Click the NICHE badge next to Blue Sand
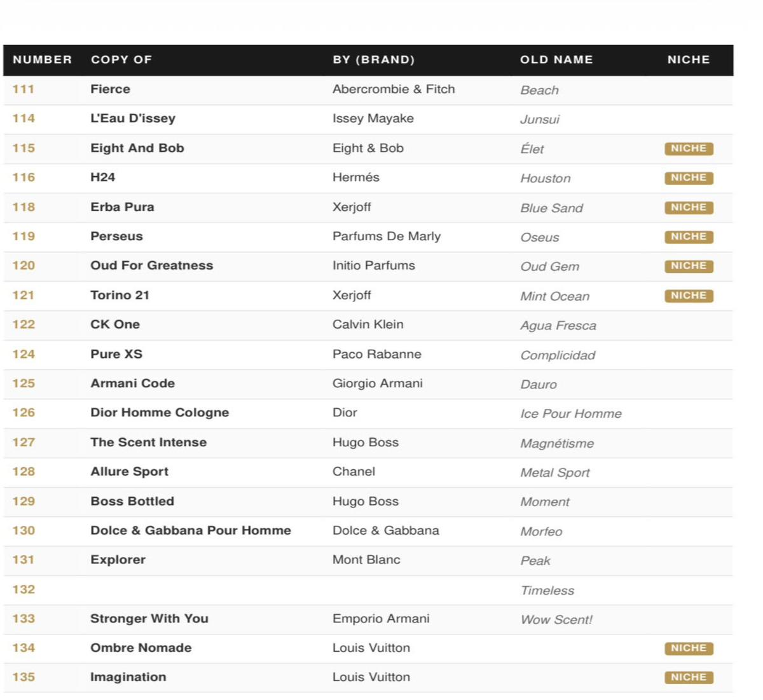 [x=689, y=207]
